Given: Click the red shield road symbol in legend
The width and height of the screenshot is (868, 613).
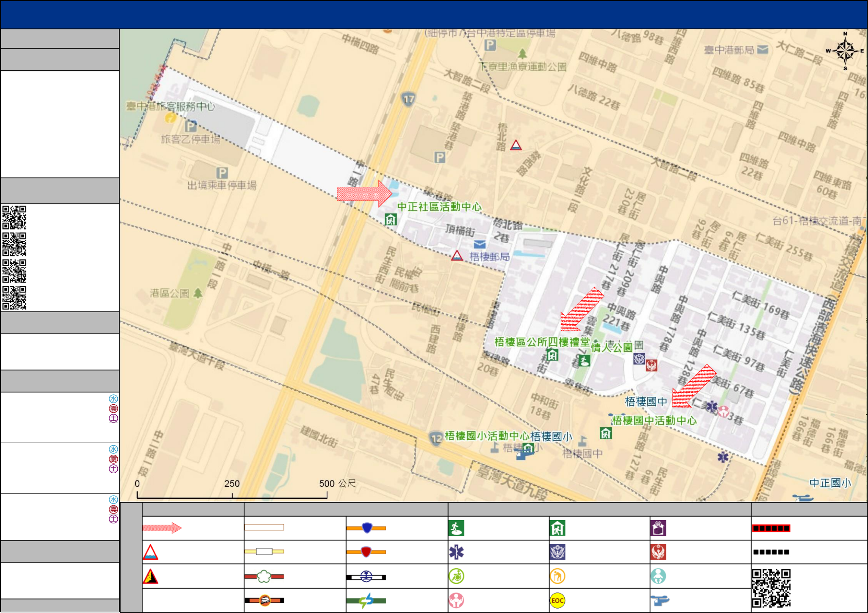Looking at the screenshot, I should (366, 552).
